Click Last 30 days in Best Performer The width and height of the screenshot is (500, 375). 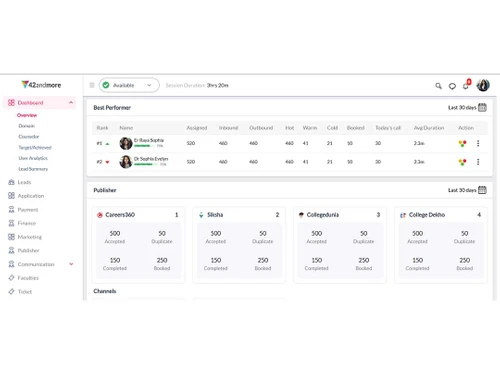(462, 108)
